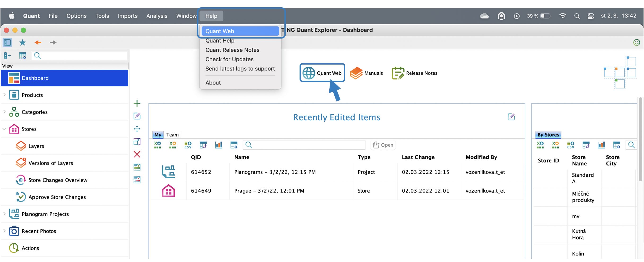Open Store Changes Overview item
Viewport: 644px width, 262px height.
point(58,180)
